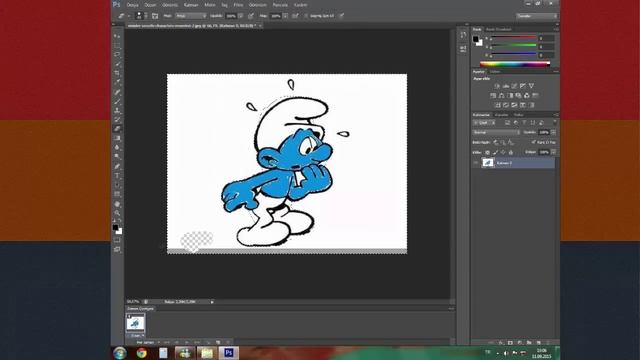The image size is (640, 360).
Task: Select the Crop tool
Action: (117, 73)
